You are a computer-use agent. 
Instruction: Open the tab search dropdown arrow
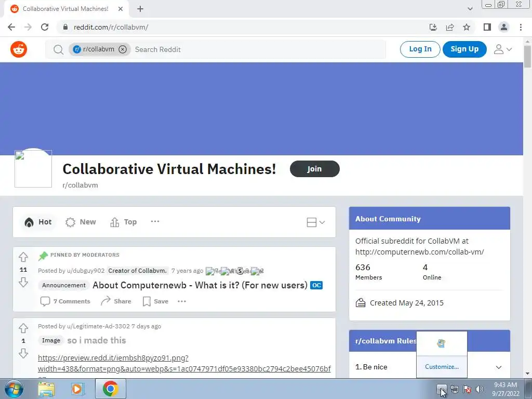470,9
